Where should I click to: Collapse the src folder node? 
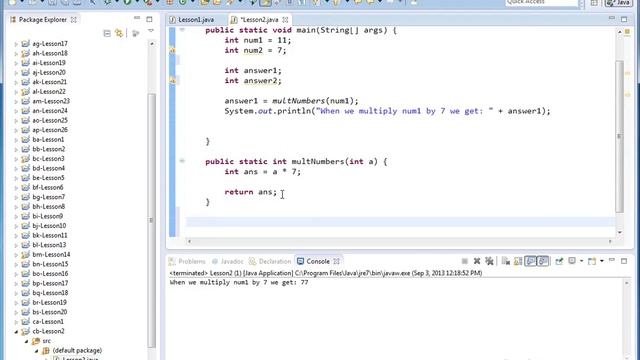(27, 341)
